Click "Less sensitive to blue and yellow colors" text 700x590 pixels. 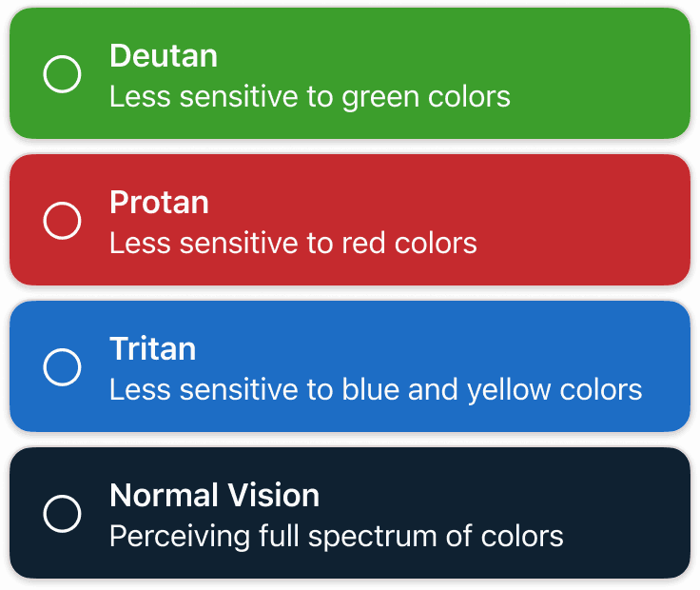coord(376,390)
